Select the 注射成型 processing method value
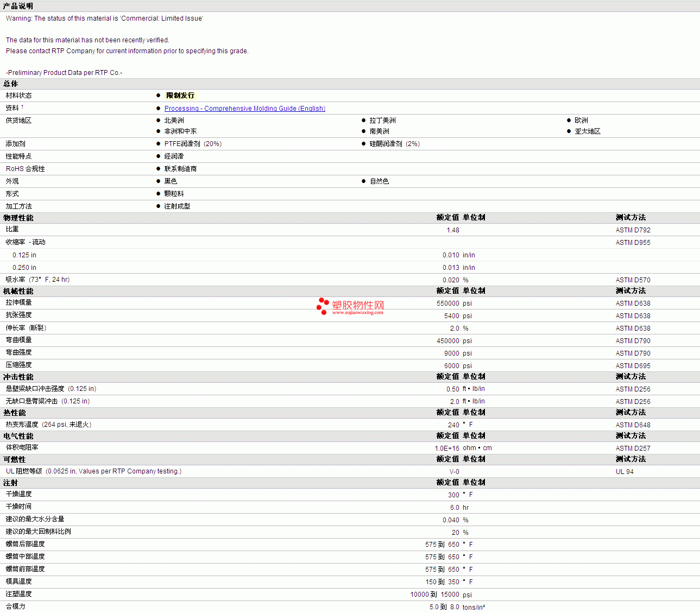Screen dimensions: 700x613 (178, 206)
